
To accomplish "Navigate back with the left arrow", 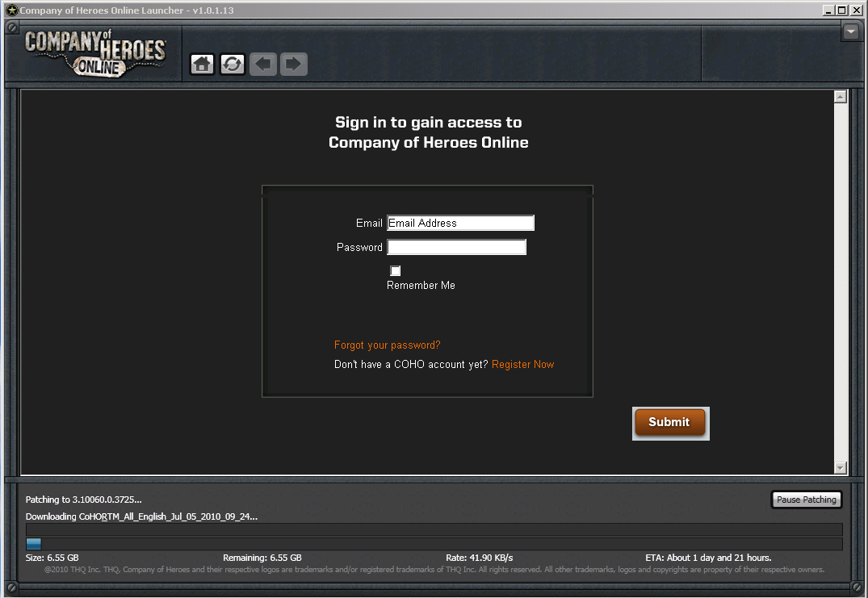I will (263, 65).
